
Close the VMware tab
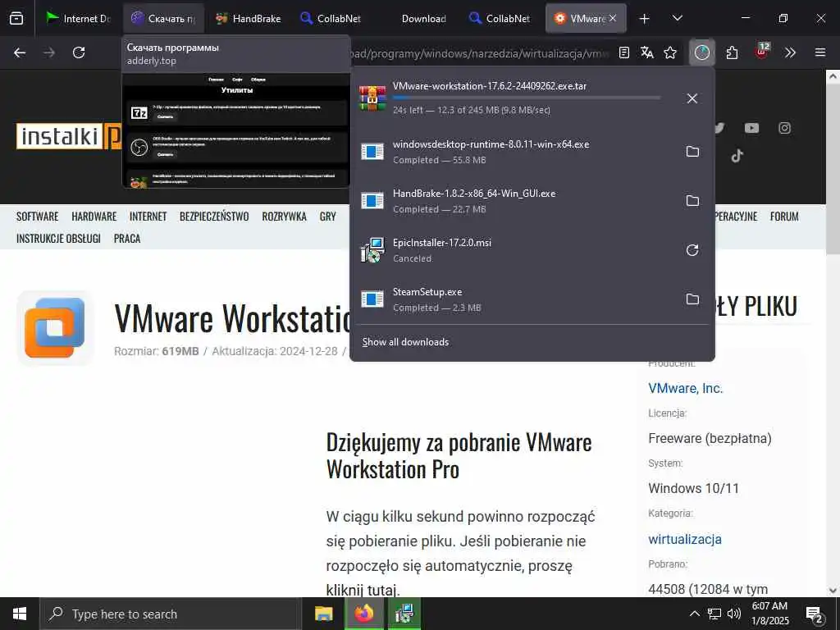pyautogui.click(x=613, y=18)
